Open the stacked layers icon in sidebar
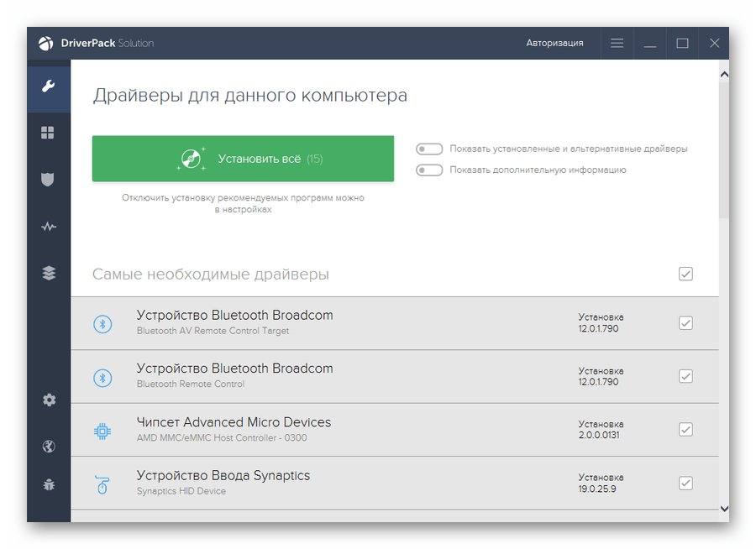The height and width of the screenshot is (549, 756). (49, 273)
